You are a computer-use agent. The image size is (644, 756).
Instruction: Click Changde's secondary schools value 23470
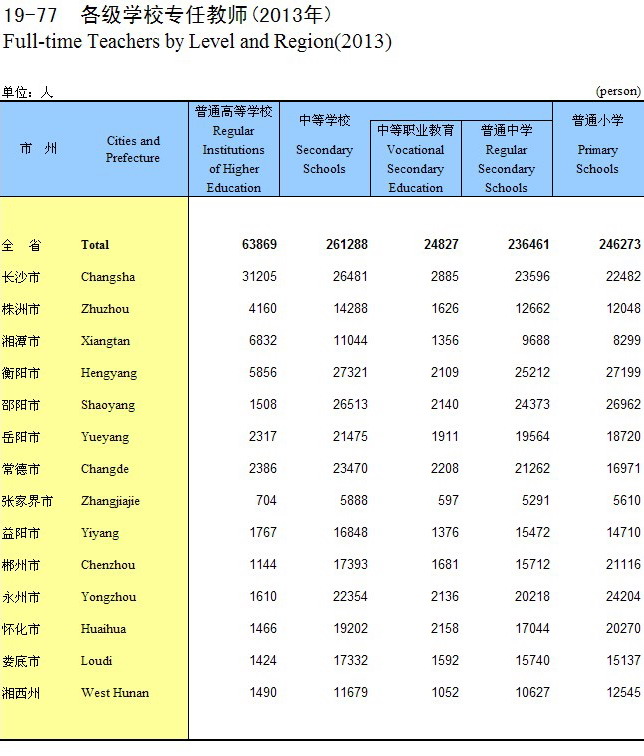(x=350, y=468)
